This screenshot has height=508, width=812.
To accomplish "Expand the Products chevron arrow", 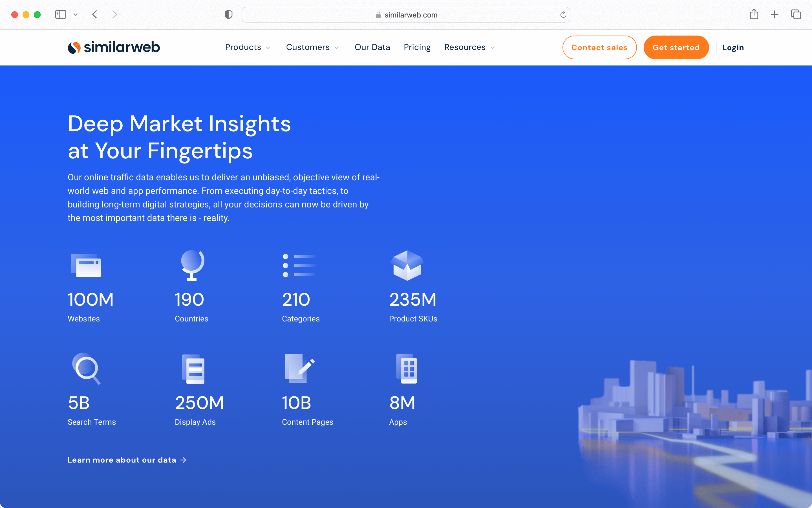I will (268, 48).
